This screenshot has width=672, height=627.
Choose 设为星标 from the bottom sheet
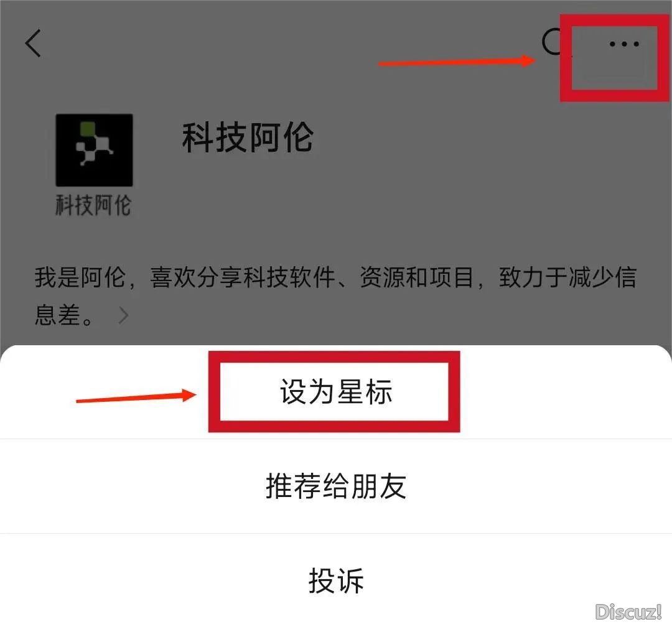click(x=335, y=392)
